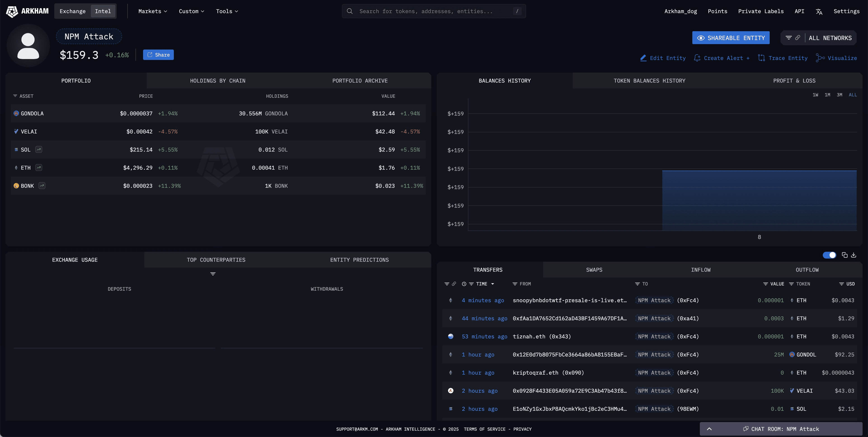The image size is (868, 437).
Task: Select the ALL chart range
Action: click(x=852, y=95)
